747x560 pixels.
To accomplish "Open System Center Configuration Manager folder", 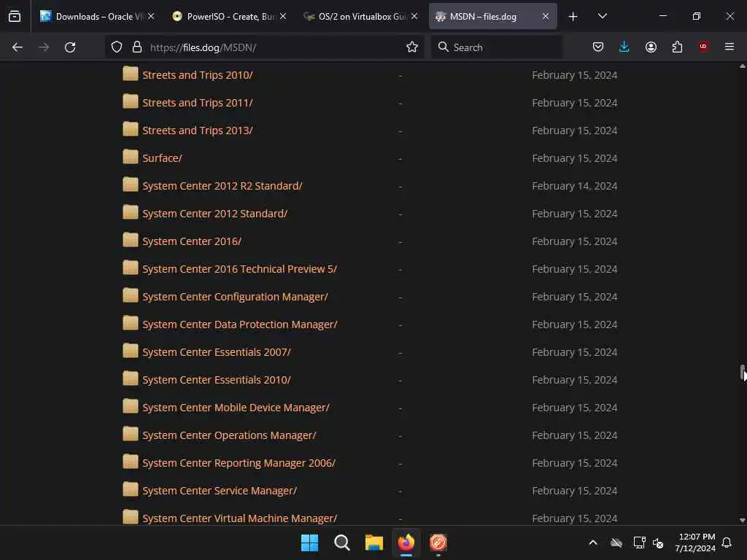I will (235, 297).
